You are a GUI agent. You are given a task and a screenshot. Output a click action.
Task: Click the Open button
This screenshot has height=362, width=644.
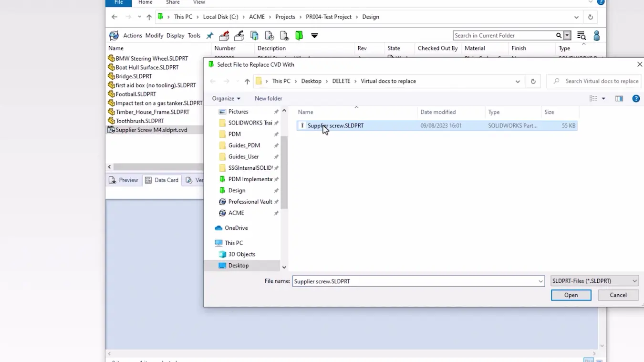pos(571,295)
